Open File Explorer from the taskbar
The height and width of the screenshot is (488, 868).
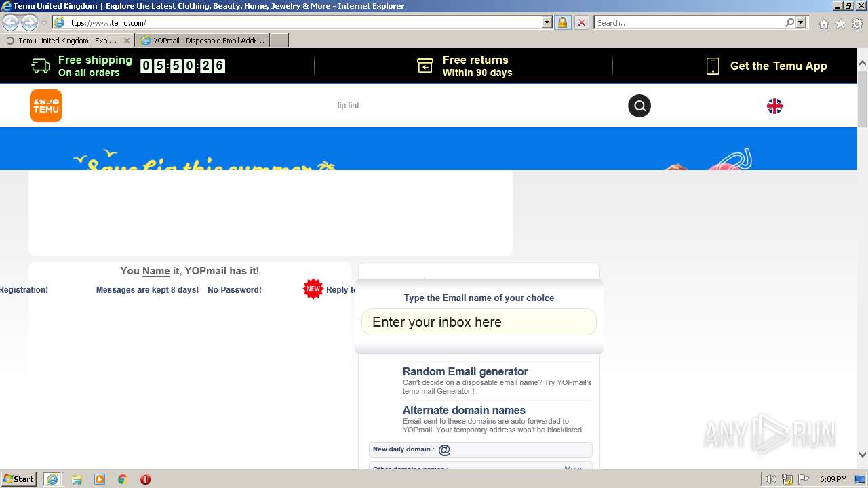pyautogui.click(x=77, y=479)
